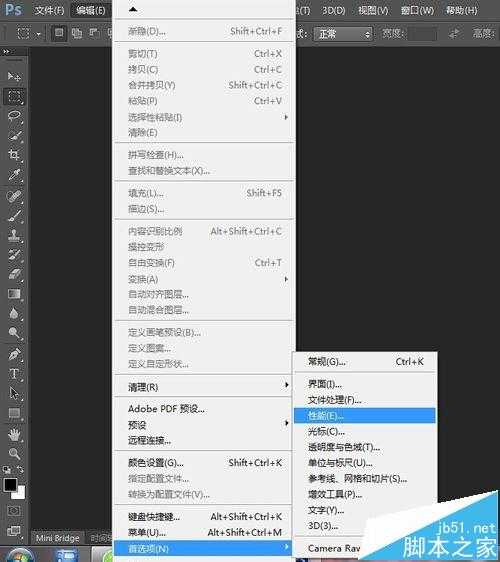Image resolution: width=500 pixels, height=562 pixels.
Task: Choose 常规(G)... preferences
Action: pos(365,362)
